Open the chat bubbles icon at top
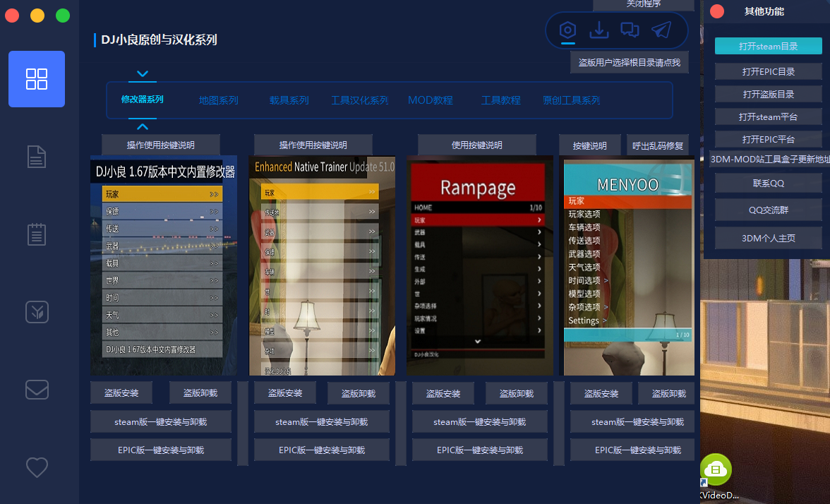Screen dimensions: 830x504 coord(630,30)
